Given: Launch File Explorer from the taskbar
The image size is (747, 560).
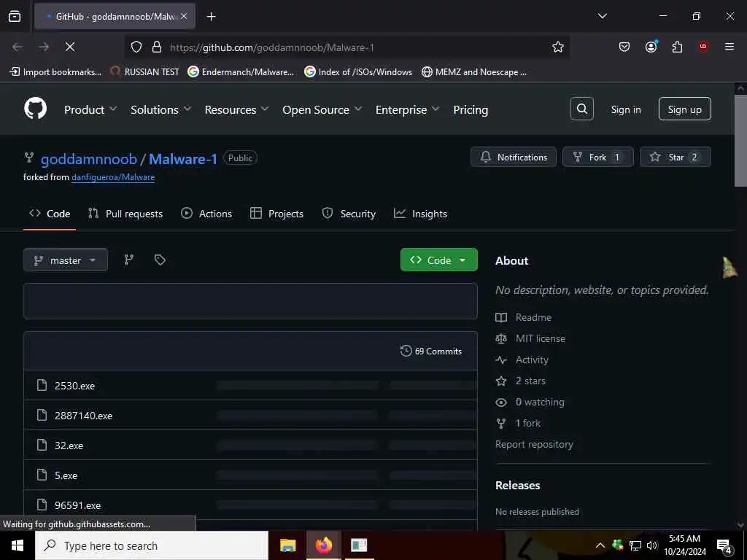Looking at the screenshot, I should tap(287, 545).
